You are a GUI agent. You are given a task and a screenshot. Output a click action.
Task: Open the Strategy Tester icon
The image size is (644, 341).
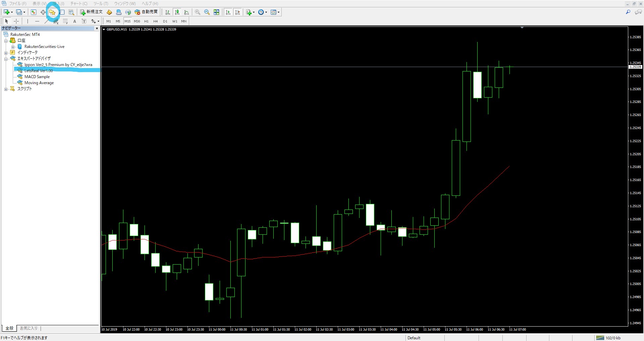coord(71,12)
